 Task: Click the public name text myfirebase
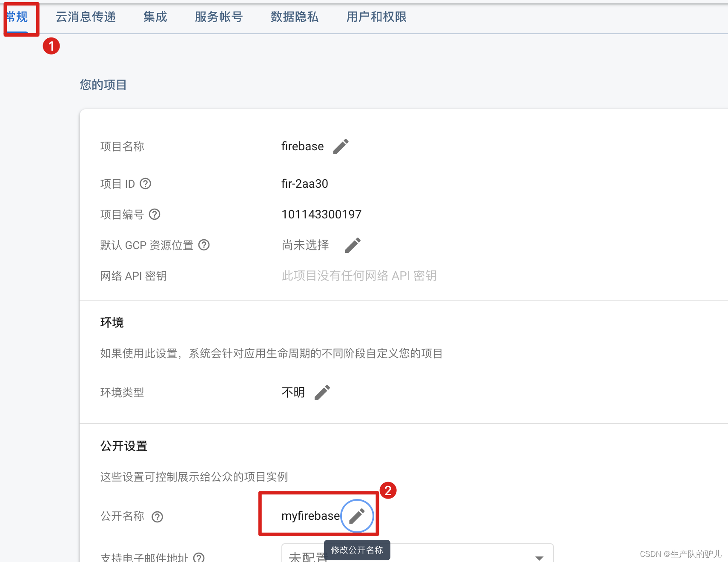coord(311,516)
